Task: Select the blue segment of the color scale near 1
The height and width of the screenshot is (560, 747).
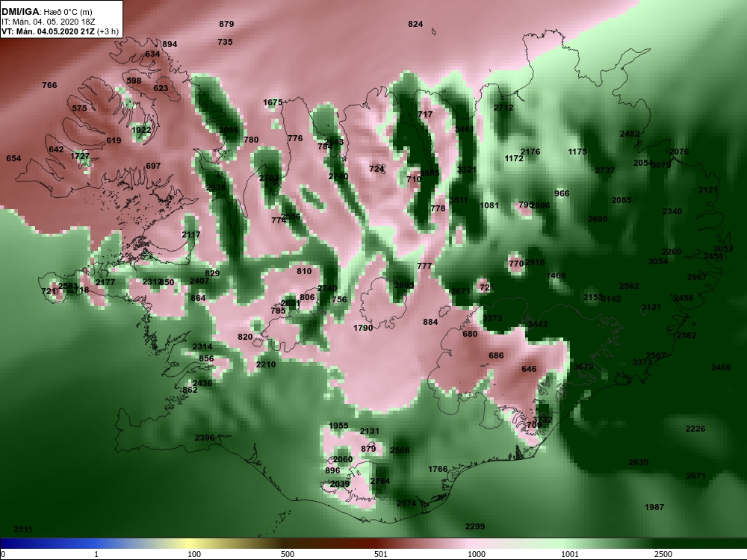Action: [x=98, y=544]
